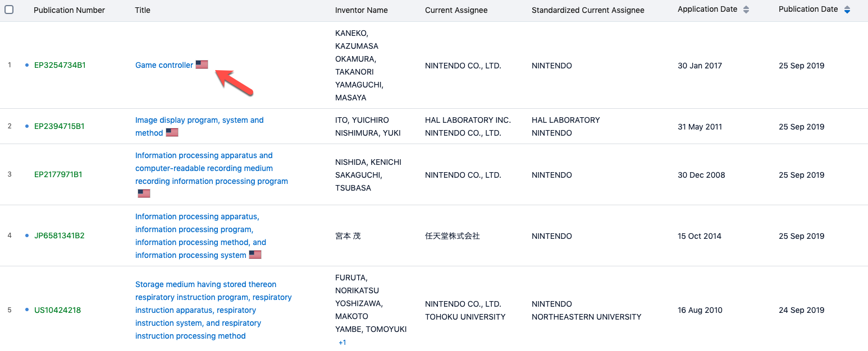This screenshot has height=351, width=868.
Task: Click blue dot beside JP6581341B2
Action: (x=27, y=235)
